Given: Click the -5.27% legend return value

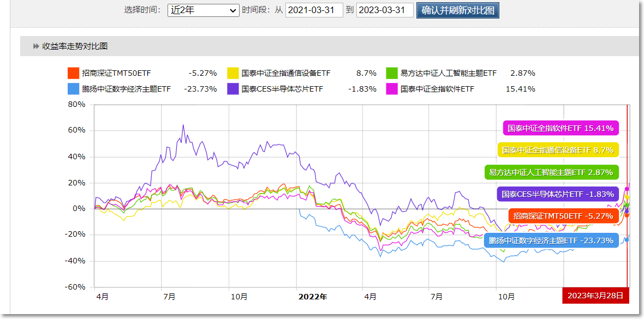Looking at the screenshot, I should 202,74.
